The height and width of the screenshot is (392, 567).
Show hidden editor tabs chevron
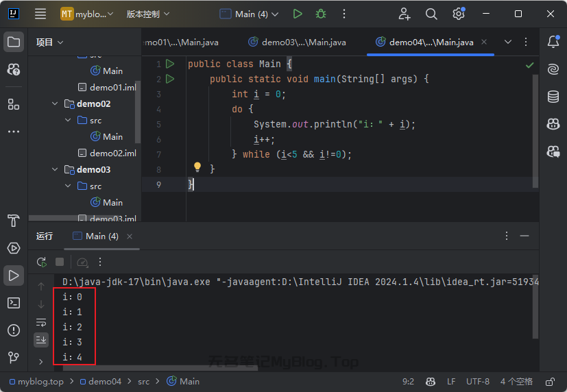[x=508, y=42]
